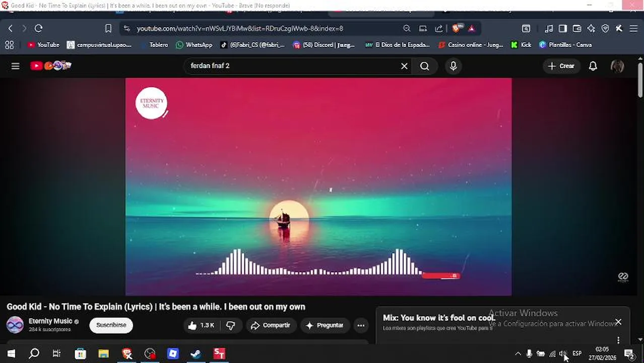Screen dimensions: 644x363
Task: Open YouTube notifications bell
Action: click(593, 66)
